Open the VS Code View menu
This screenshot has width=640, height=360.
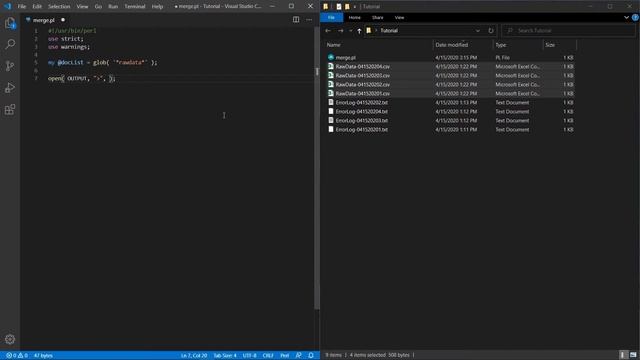[x=82, y=7]
